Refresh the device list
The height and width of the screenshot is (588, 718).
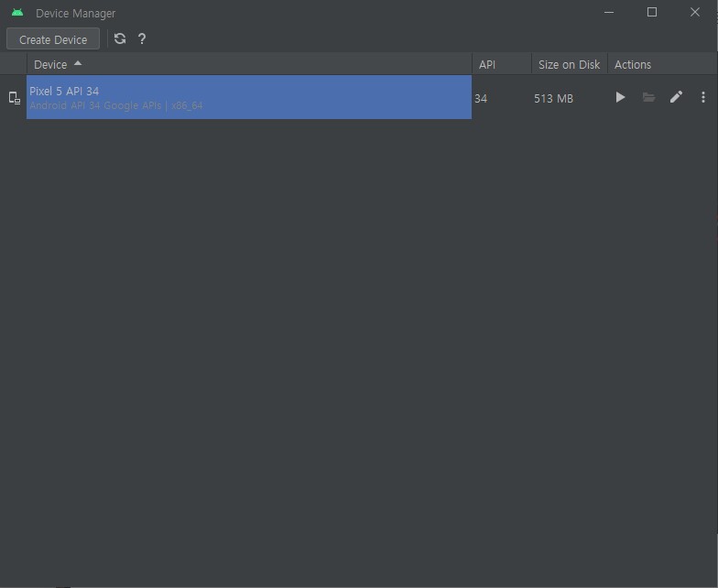pos(120,38)
